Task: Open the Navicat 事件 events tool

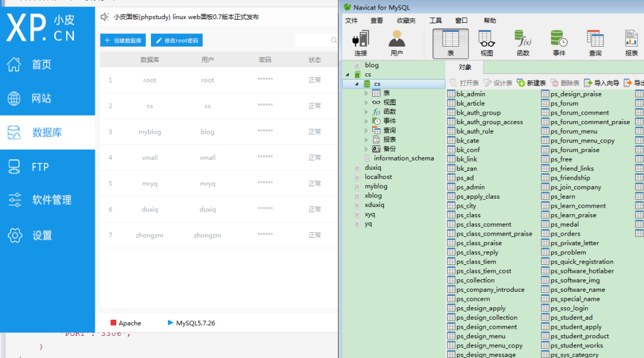Action: pyautogui.click(x=559, y=43)
